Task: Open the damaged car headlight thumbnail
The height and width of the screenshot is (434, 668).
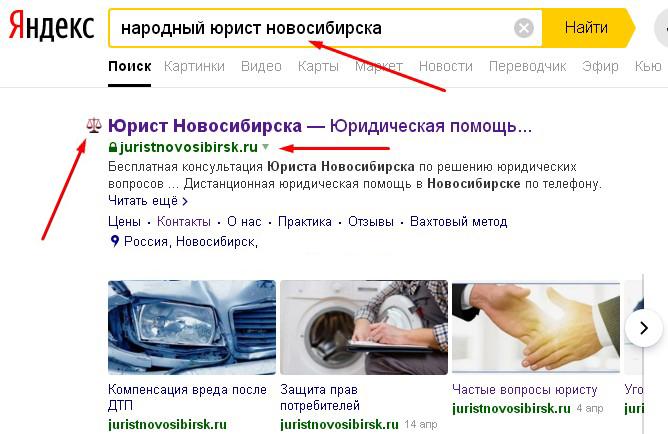Action: click(192, 327)
